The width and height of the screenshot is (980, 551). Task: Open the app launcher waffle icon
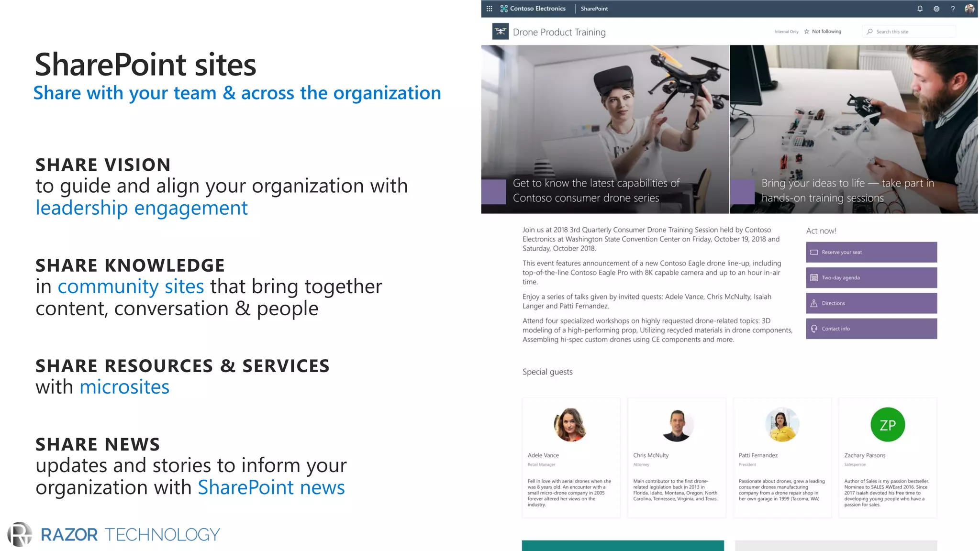(x=489, y=9)
